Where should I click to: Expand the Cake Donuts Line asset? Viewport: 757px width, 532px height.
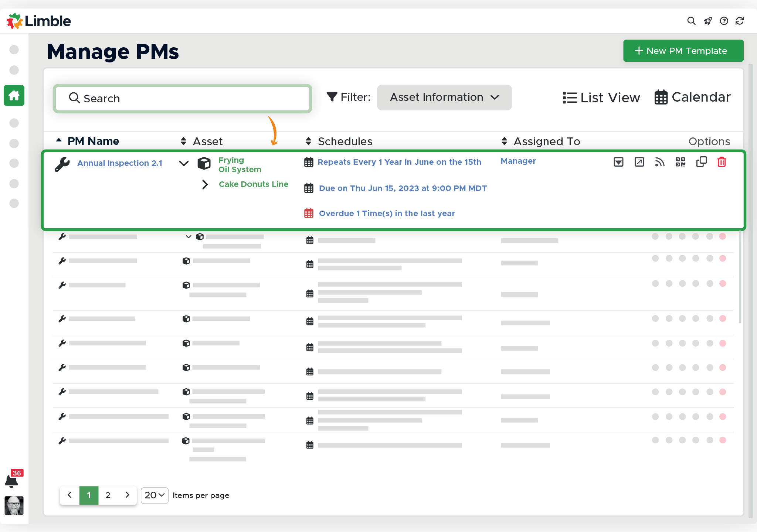(x=205, y=184)
